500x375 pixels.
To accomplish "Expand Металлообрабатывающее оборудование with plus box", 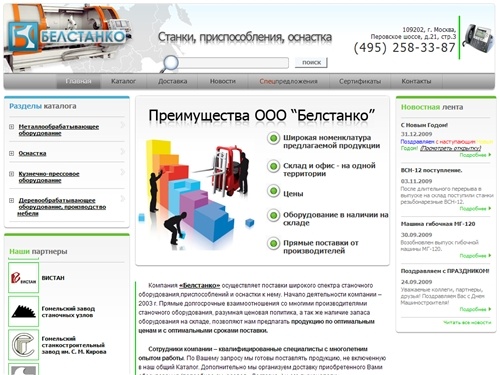I will 12,127.
